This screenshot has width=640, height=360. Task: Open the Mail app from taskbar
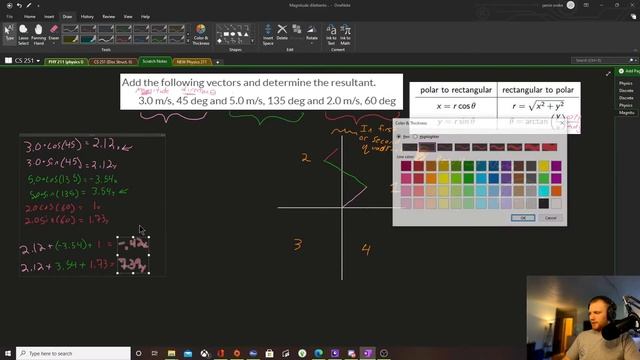(x=188, y=353)
